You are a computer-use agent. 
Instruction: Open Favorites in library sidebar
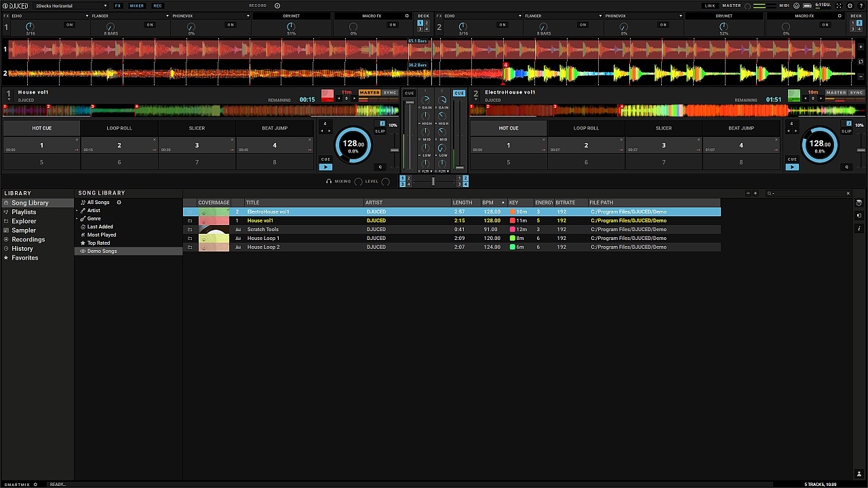pos(25,258)
